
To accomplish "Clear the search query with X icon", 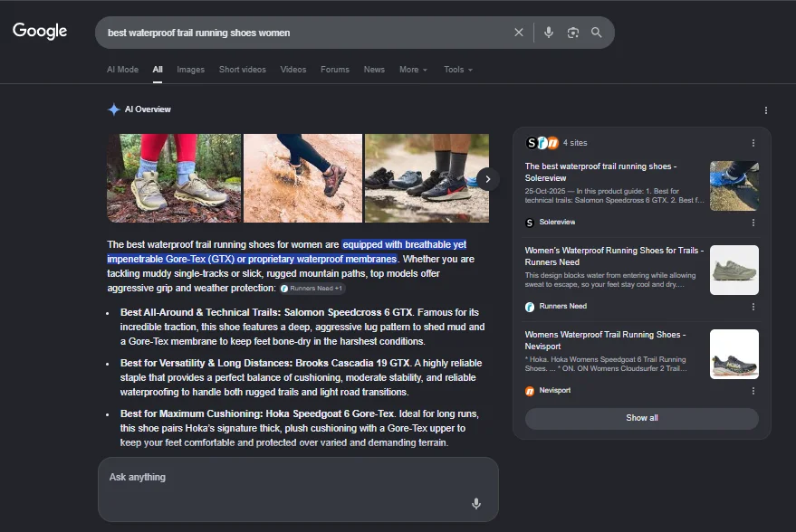I will [518, 33].
